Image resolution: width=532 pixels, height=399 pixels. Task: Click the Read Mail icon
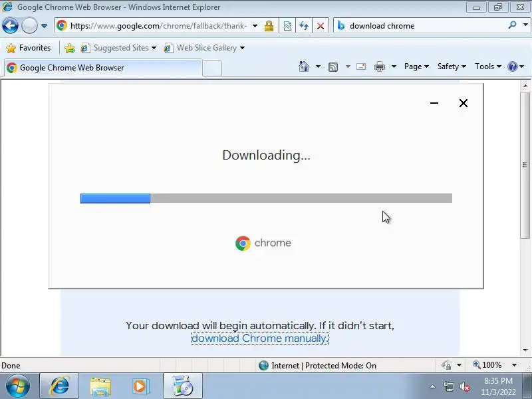tap(361, 66)
